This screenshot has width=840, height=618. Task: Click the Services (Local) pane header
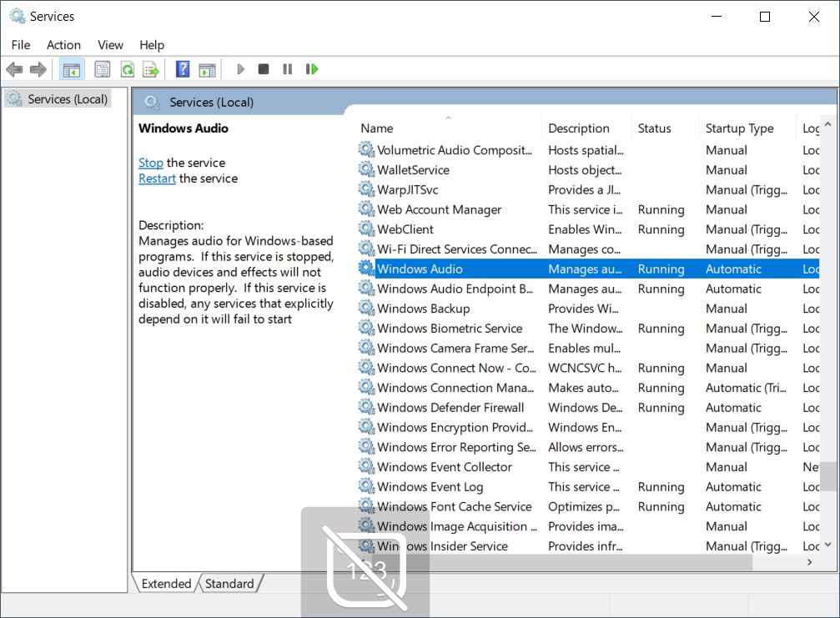point(212,103)
